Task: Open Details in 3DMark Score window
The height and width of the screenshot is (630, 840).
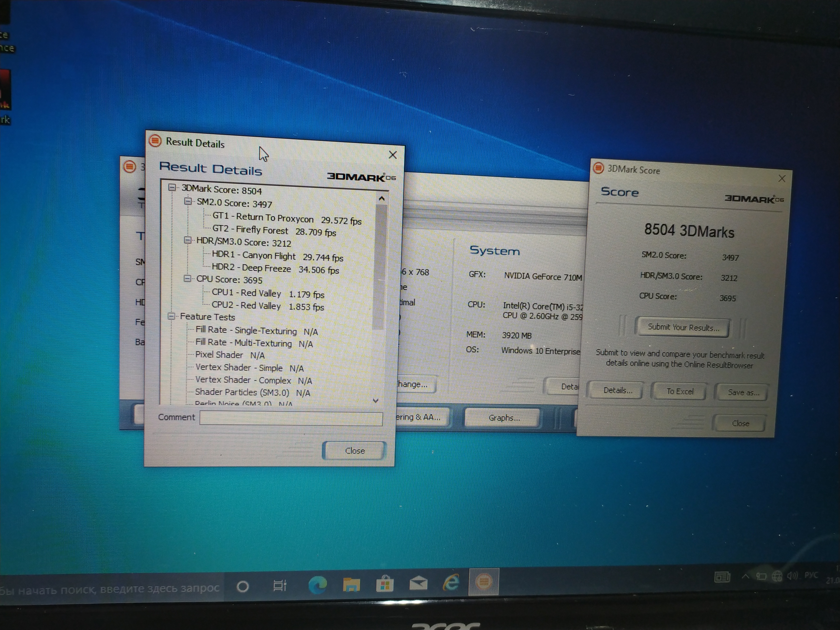Action: [x=617, y=391]
